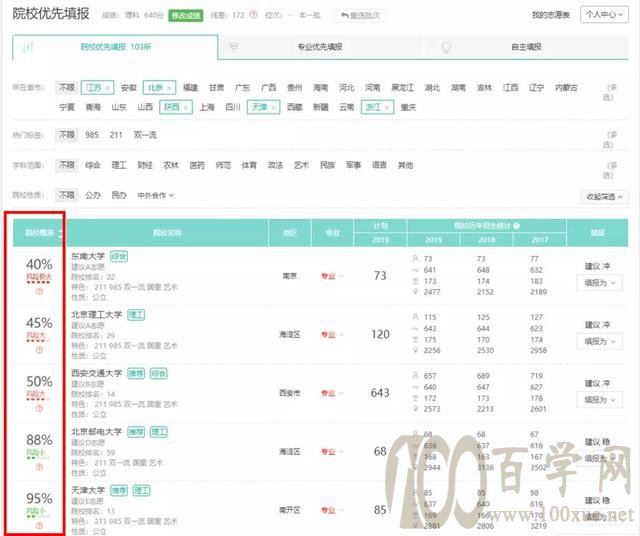Click the 北京邮电大学 school name
640x536 pixels.
point(97,431)
